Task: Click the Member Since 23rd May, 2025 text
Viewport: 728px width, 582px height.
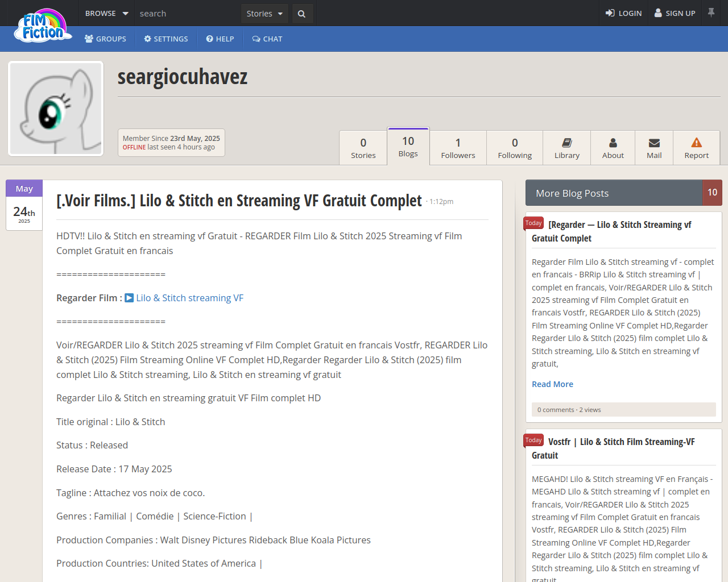Action: point(171,138)
